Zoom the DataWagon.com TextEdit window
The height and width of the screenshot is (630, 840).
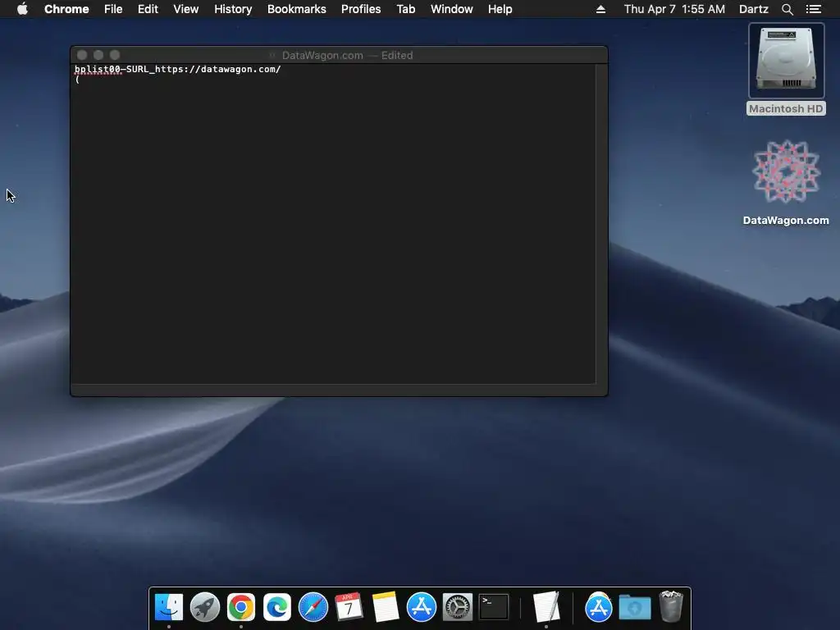pos(115,55)
